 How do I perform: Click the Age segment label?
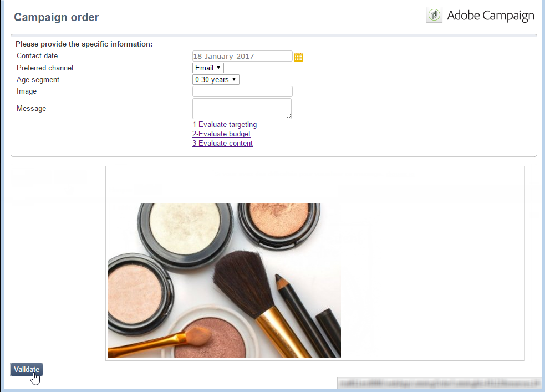pyautogui.click(x=38, y=80)
